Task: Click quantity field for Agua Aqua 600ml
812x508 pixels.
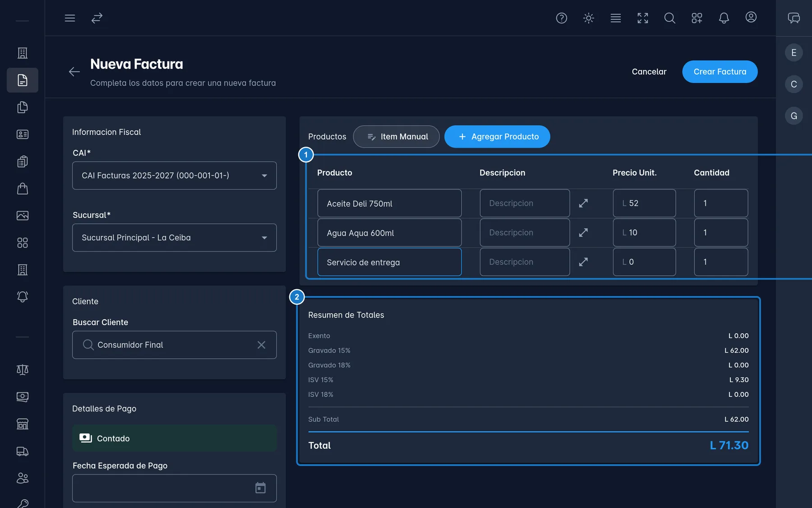Action: (721, 233)
